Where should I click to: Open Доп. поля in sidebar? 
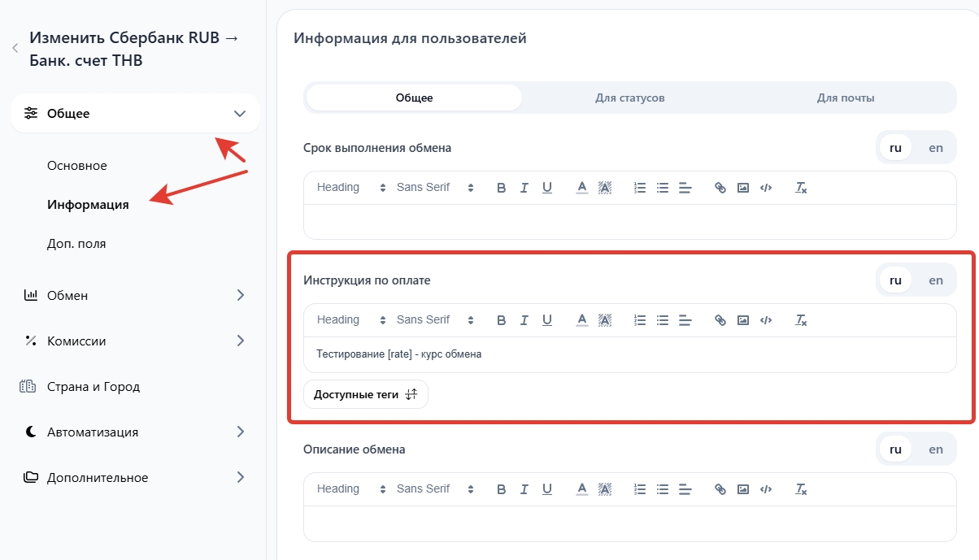(x=76, y=244)
